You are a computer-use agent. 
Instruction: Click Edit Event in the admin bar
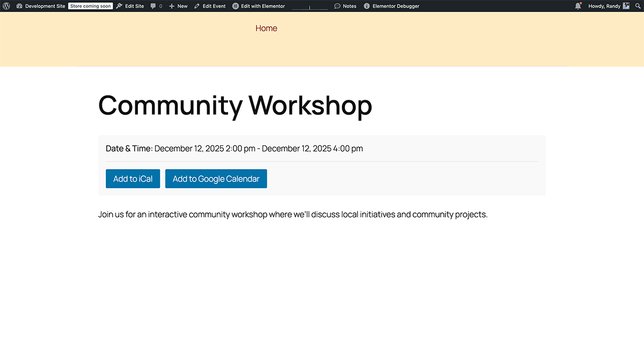pos(210,6)
